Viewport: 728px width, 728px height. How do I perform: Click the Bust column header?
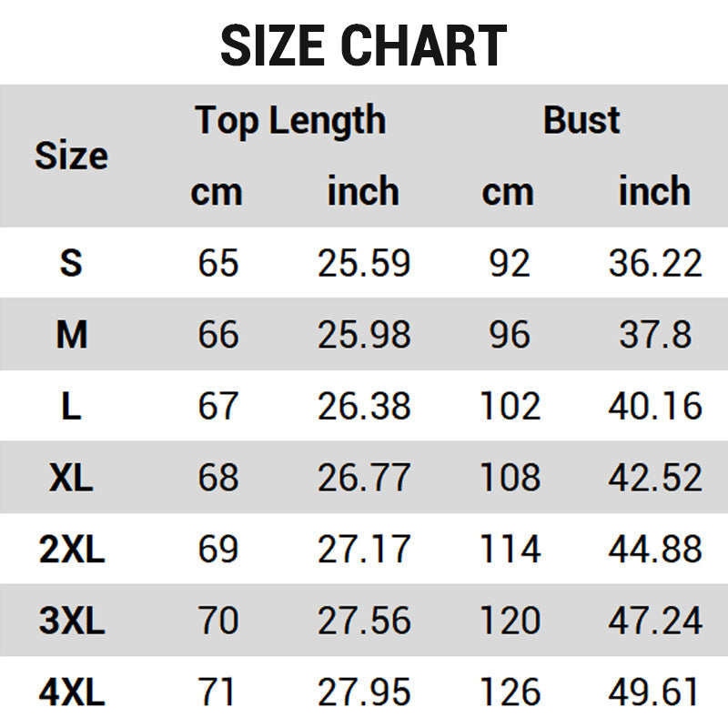[581, 120]
